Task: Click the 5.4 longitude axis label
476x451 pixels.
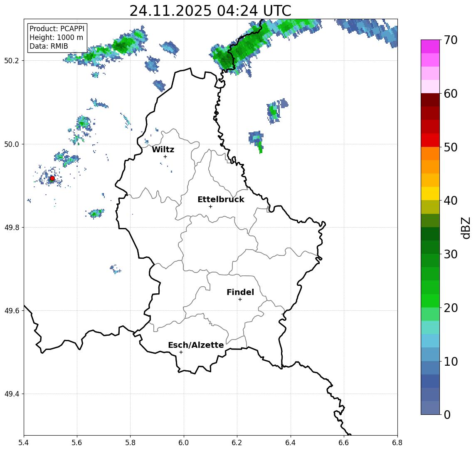Action: [x=24, y=443]
